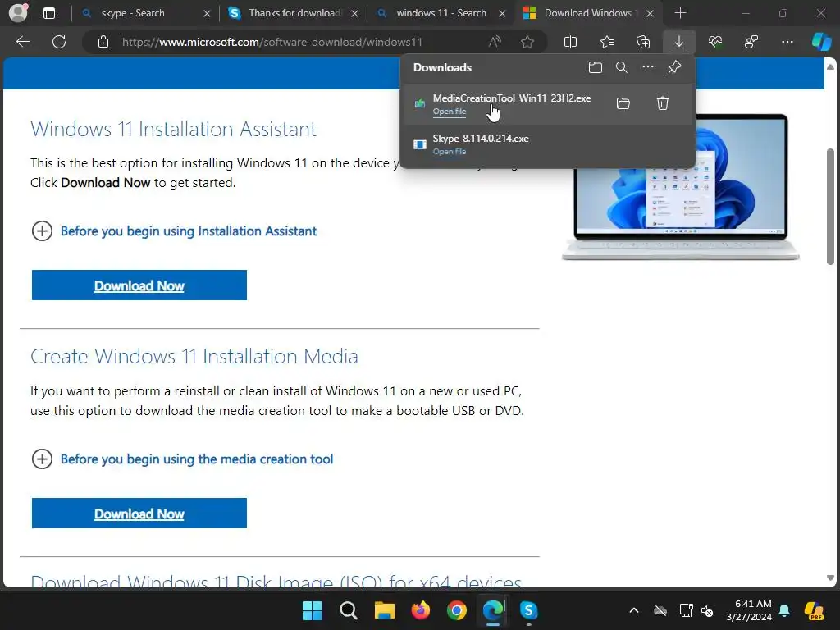
Task: Select the Download Windows tab
Action: [587, 13]
